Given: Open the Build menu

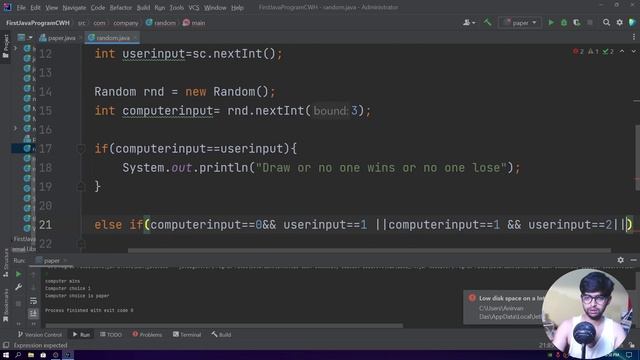Looking at the screenshot, I should pos(143,7).
